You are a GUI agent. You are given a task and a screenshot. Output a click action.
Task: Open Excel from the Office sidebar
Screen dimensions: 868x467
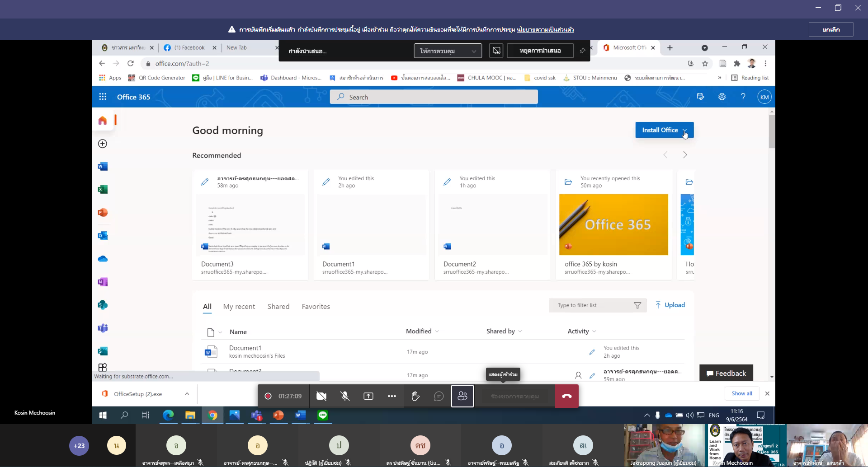[103, 190]
